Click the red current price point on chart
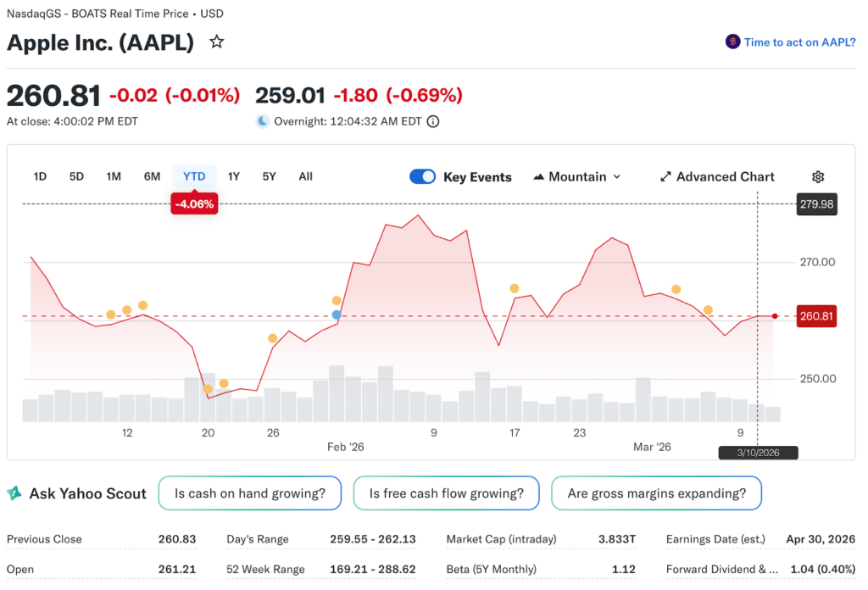 [775, 316]
